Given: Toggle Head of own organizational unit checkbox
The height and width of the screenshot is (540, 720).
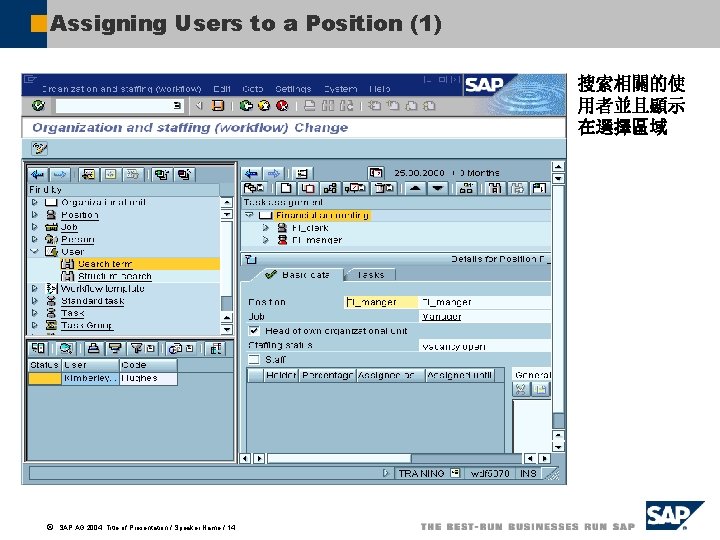Looking at the screenshot, I should click(x=254, y=331).
